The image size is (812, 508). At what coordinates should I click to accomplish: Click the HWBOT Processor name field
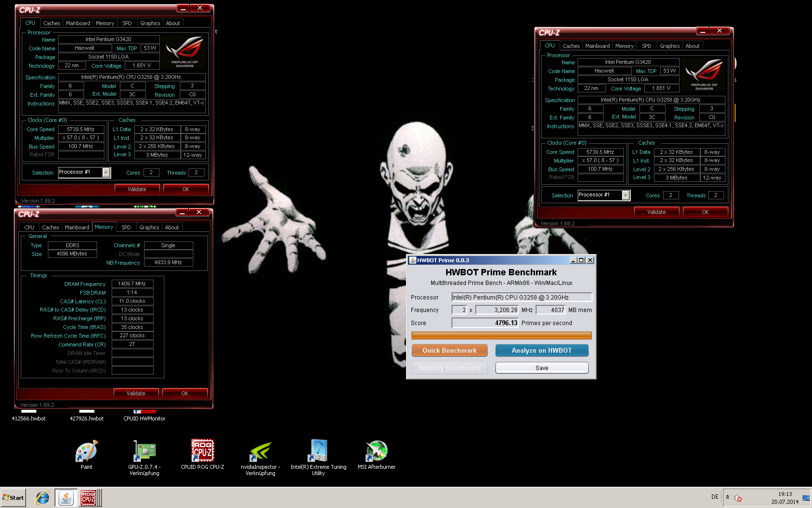[522, 298]
